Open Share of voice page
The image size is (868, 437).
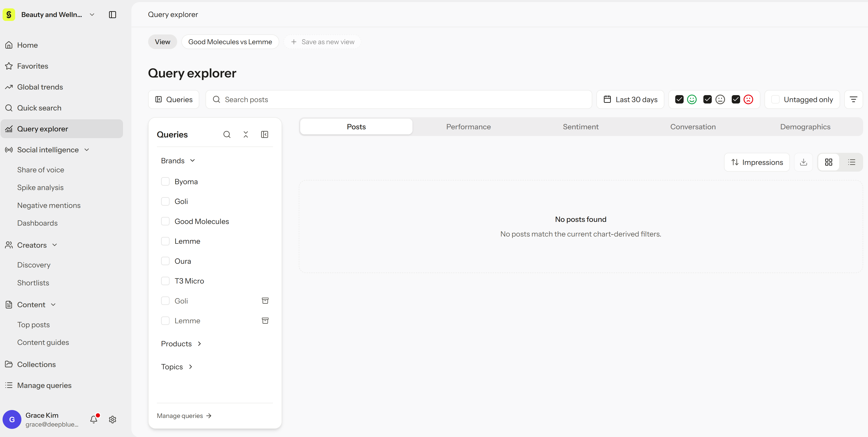point(40,170)
